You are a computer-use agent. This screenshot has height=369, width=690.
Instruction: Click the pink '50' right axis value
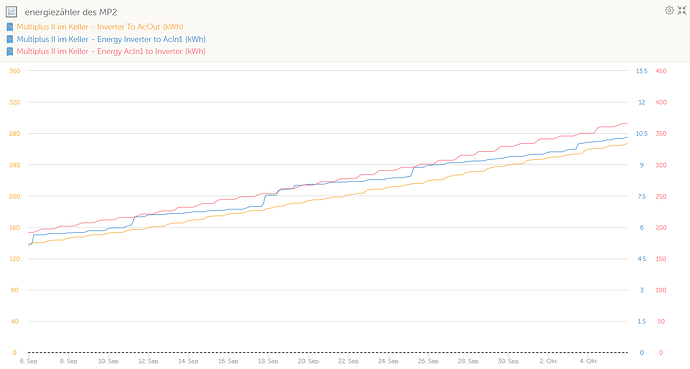661,322
